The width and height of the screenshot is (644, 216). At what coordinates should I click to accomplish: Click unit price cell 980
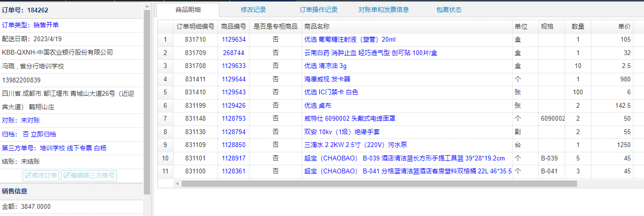coord(612,79)
